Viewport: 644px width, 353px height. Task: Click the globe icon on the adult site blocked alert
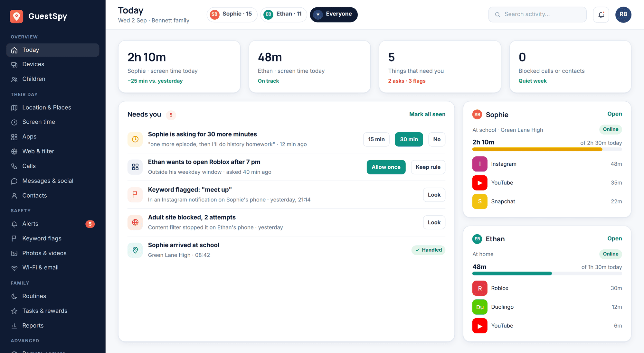tap(135, 222)
